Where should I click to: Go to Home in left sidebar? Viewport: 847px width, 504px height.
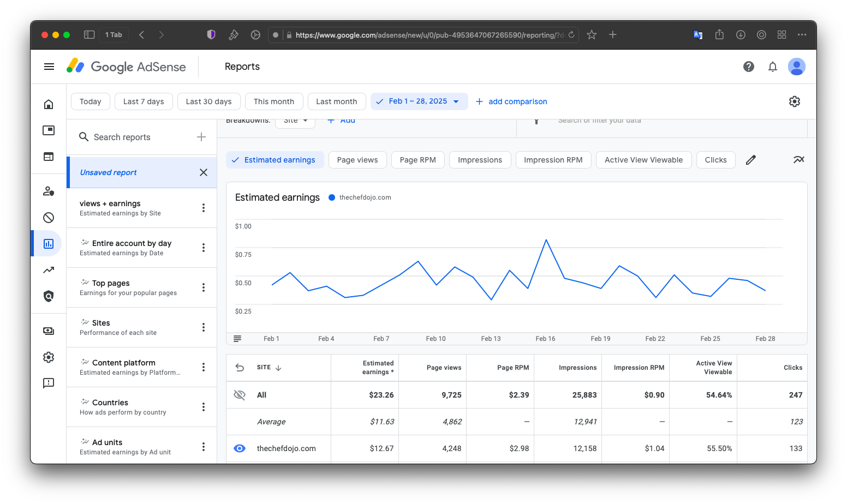point(49,104)
